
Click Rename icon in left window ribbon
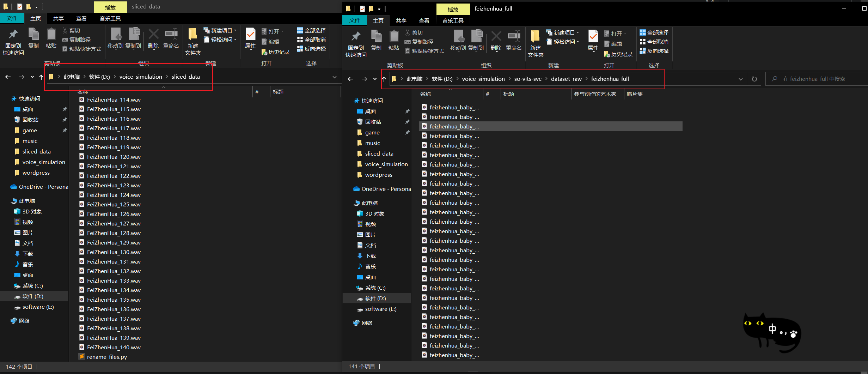(171, 39)
